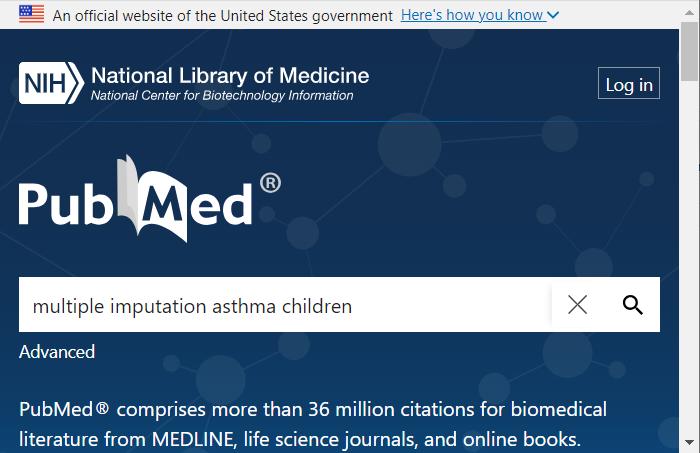Click the word MEDLINE in description
Viewport: 700px width, 453px height.
(x=193, y=440)
